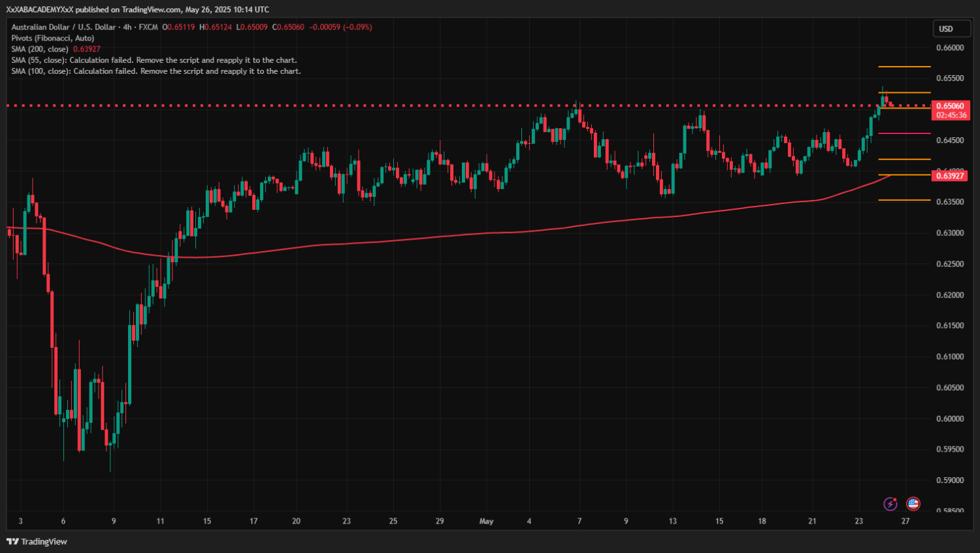Click TradingView.com in the header
This screenshot has height=553, width=980.
(x=152, y=9)
